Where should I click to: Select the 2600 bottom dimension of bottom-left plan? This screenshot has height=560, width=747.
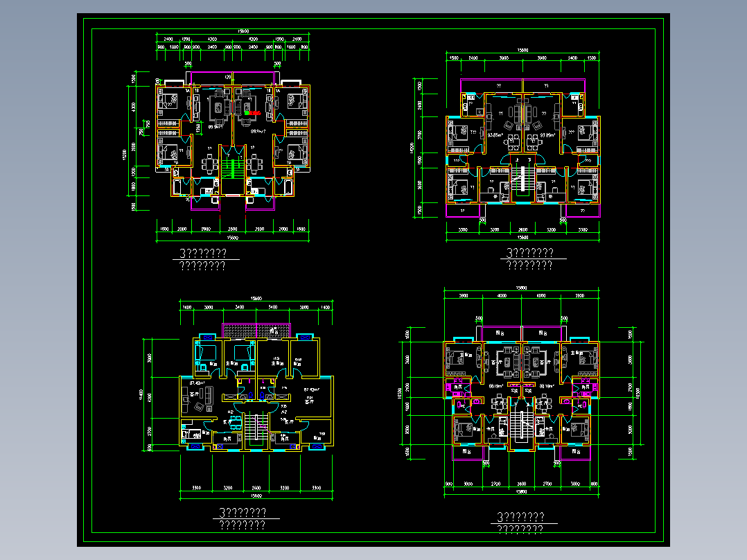coord(256,487)
